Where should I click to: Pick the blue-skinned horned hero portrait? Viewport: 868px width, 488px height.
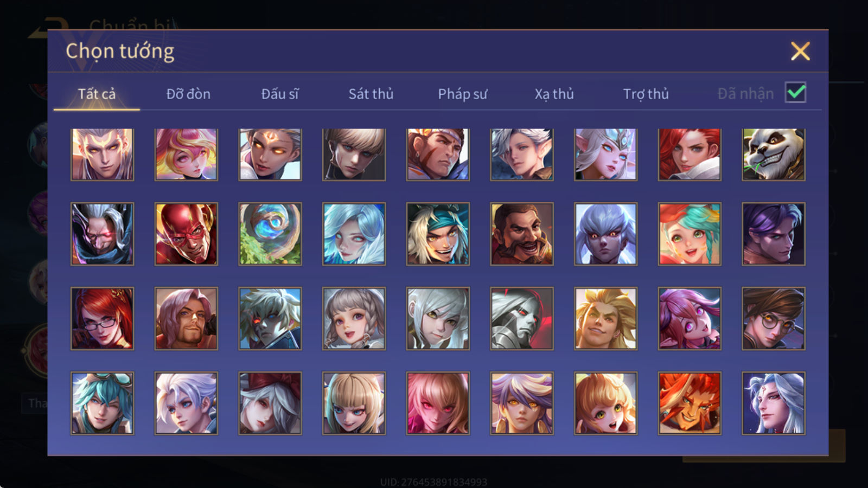click(x=605, y=234)
